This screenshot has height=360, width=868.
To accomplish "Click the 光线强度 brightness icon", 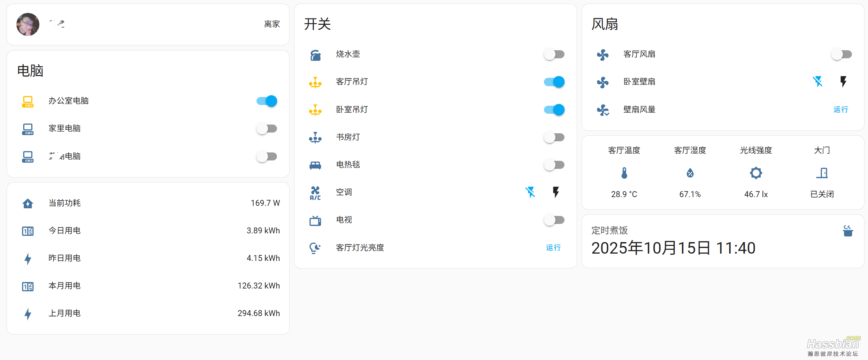I will pos(756,173).
